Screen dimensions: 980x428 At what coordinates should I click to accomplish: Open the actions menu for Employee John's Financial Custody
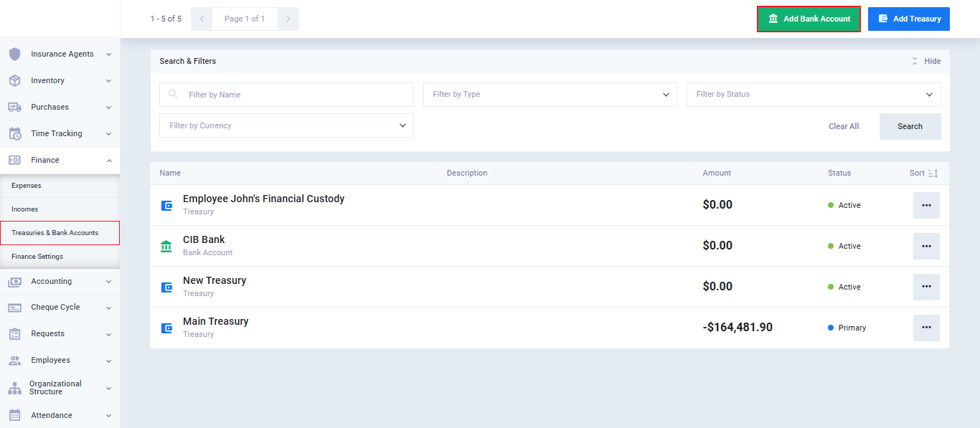point(926,205)
